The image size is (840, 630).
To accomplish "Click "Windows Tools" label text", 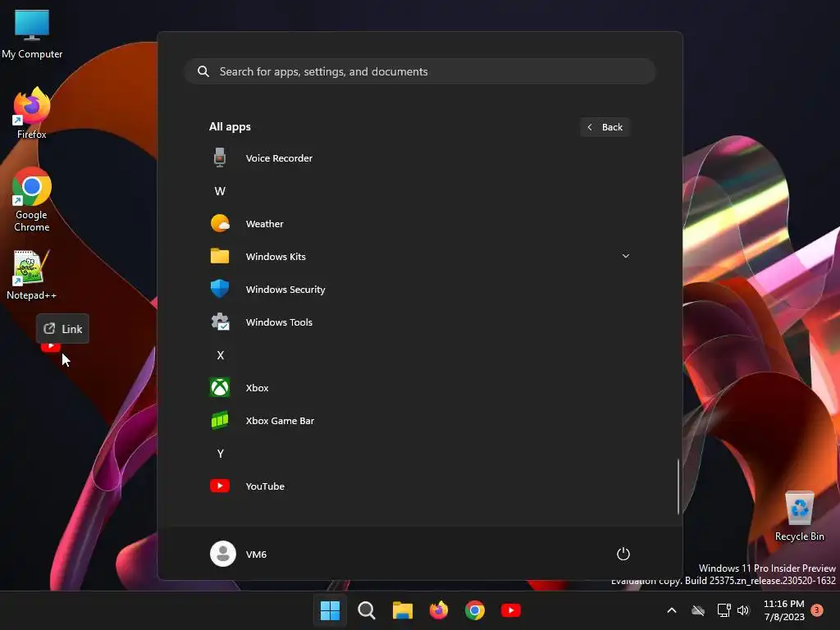I will coord(279,322).
